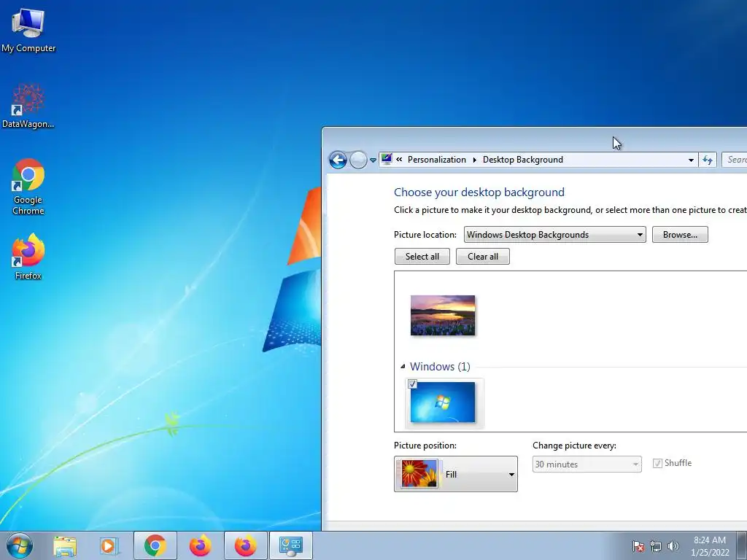Click the greyed Forward navigation button

point(358,160)
